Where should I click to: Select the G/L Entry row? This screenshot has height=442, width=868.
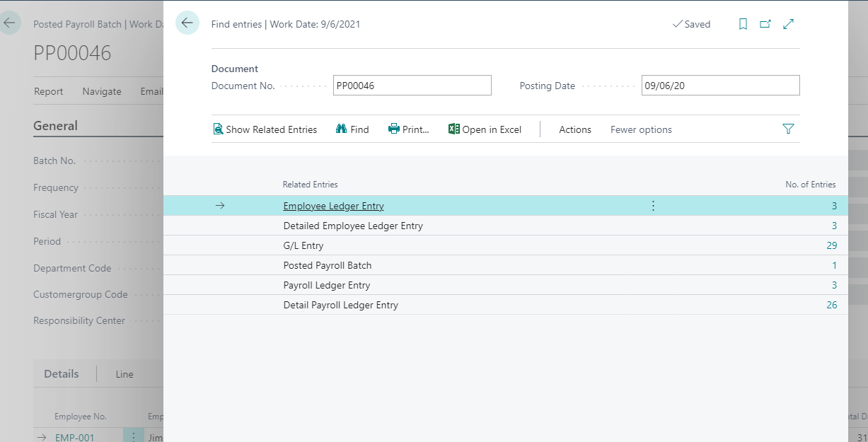click(505, 245)
